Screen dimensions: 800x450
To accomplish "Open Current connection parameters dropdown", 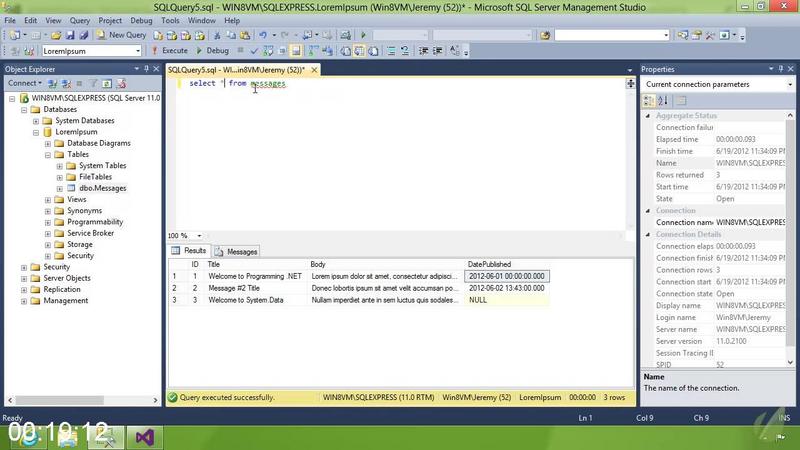I will (x=790, y=84).
